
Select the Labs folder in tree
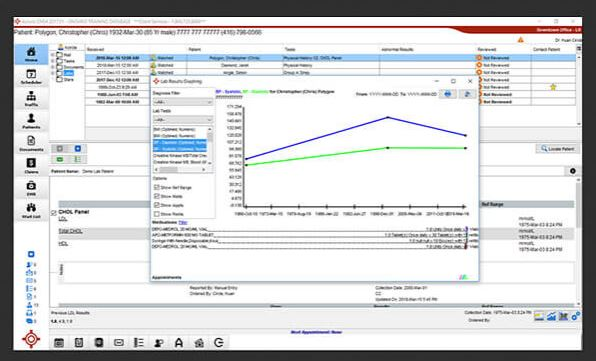coord(68,73)
